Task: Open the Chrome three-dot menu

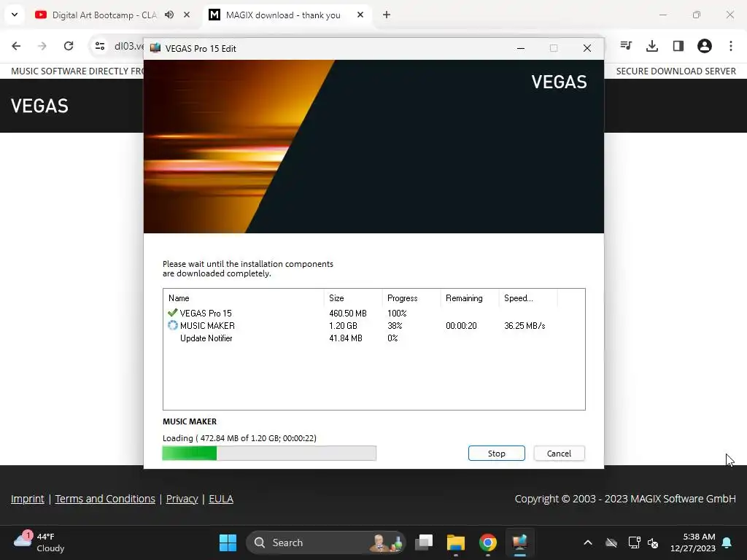Action: [731, 46]
